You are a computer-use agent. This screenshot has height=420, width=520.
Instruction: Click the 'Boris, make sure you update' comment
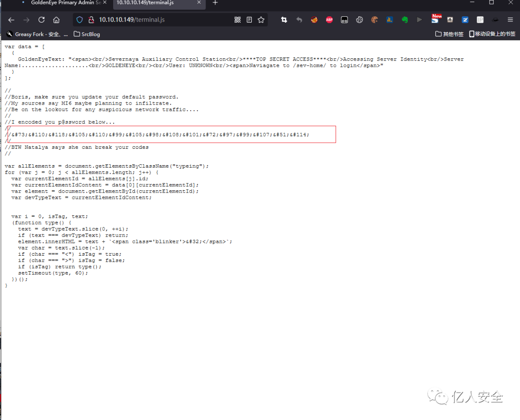point(91,97)
